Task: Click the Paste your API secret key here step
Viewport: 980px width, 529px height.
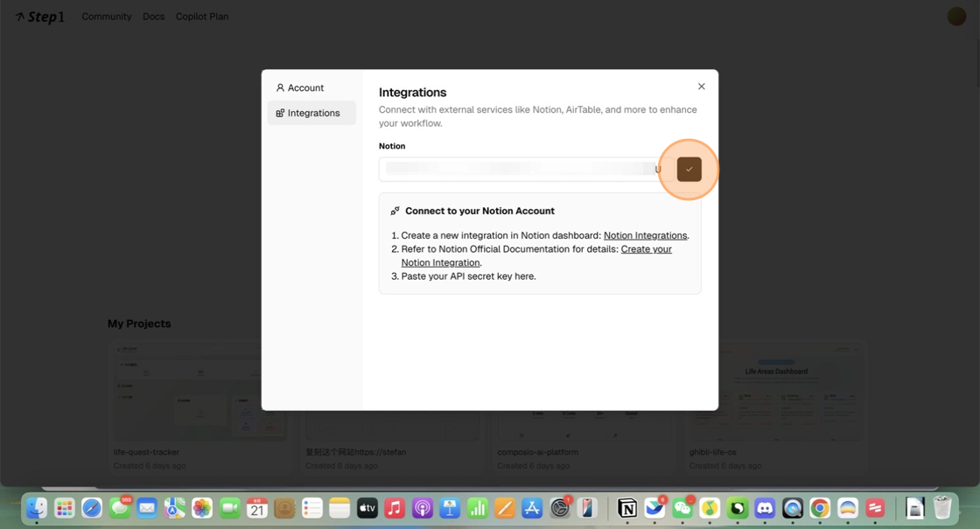Action: pyautogui.click(x=468, y=276)
